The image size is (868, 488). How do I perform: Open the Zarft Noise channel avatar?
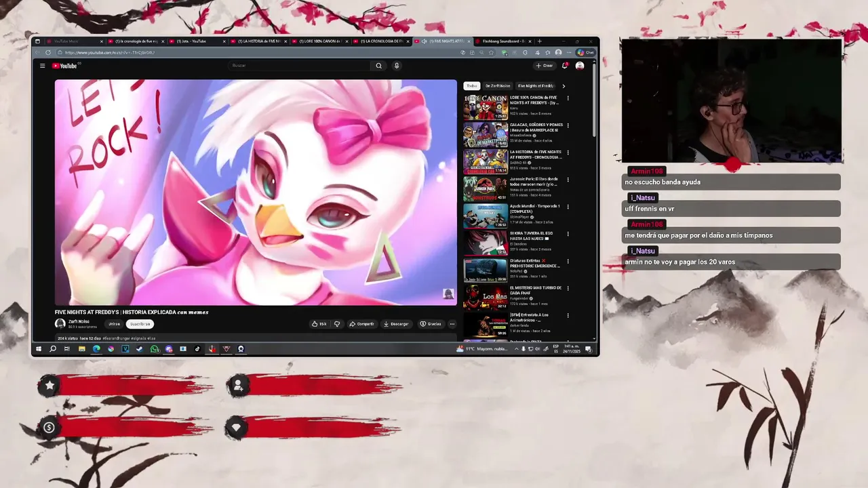(60, 324)
